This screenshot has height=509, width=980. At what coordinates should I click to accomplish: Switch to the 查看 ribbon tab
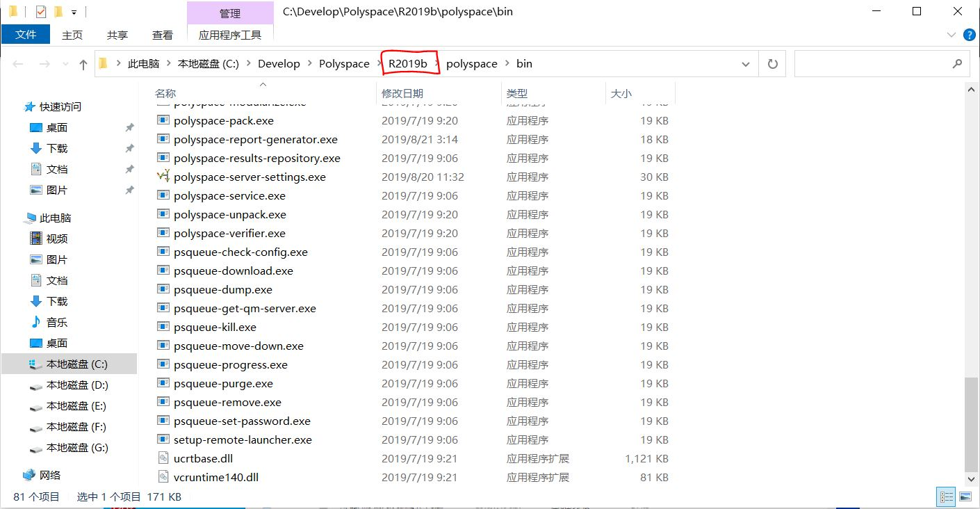point(163,35)
